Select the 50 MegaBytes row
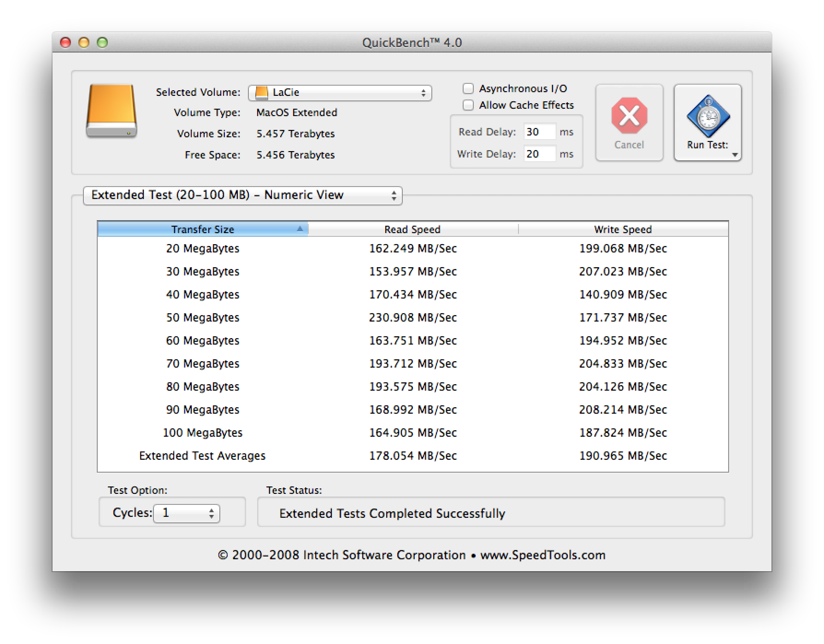Screen dimensions: 824x644 413,317
